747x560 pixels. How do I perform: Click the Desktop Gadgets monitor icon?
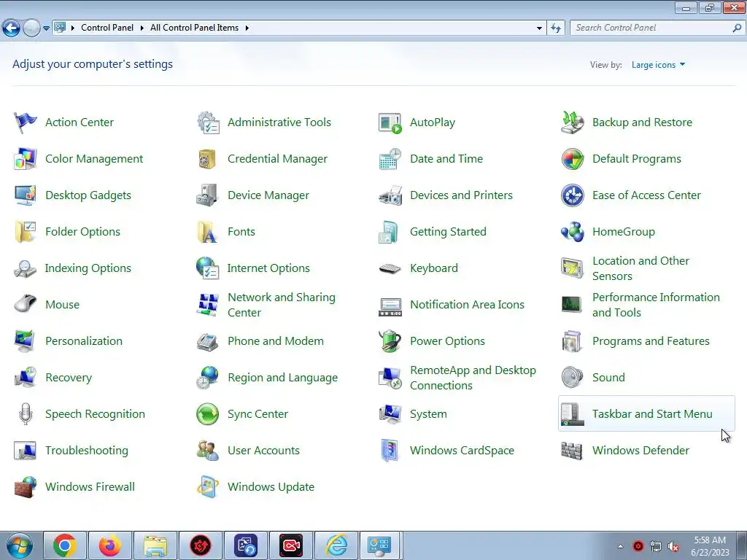click(26, 195)
